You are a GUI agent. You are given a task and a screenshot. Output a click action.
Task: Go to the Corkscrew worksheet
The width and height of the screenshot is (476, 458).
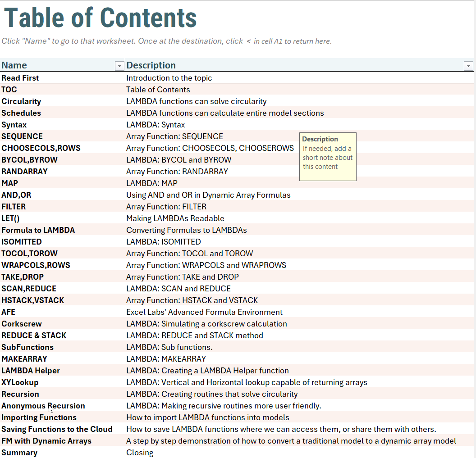pos(22,324)
